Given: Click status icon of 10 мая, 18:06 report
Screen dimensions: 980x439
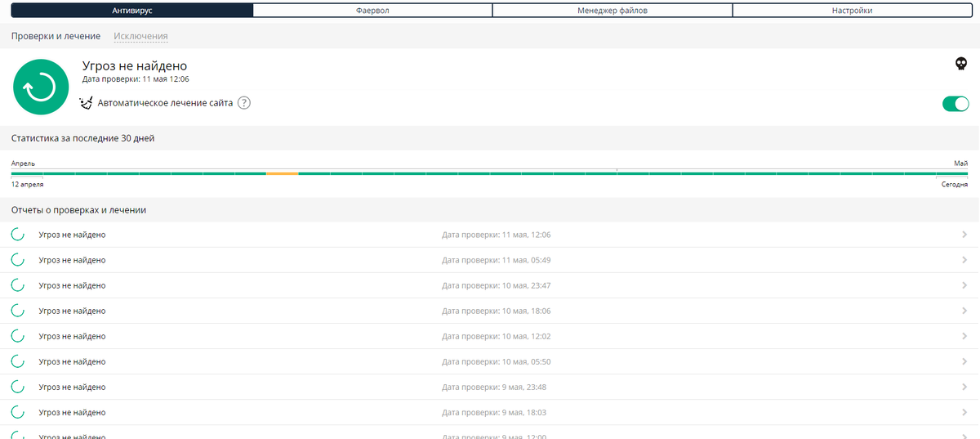Looking at the screenshot, I should [18, 311].
